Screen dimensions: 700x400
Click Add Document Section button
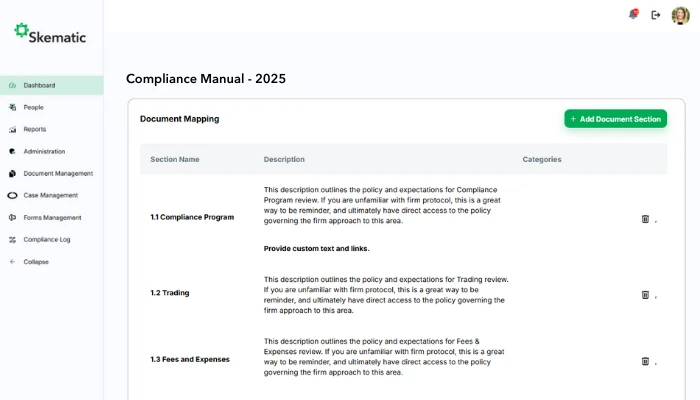[615, 119]
